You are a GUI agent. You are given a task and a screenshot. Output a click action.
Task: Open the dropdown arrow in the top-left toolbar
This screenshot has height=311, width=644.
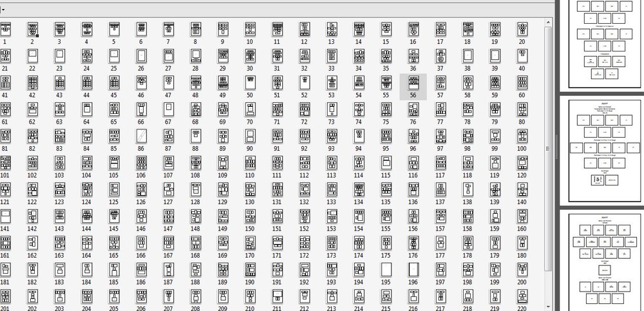(3, 10)
